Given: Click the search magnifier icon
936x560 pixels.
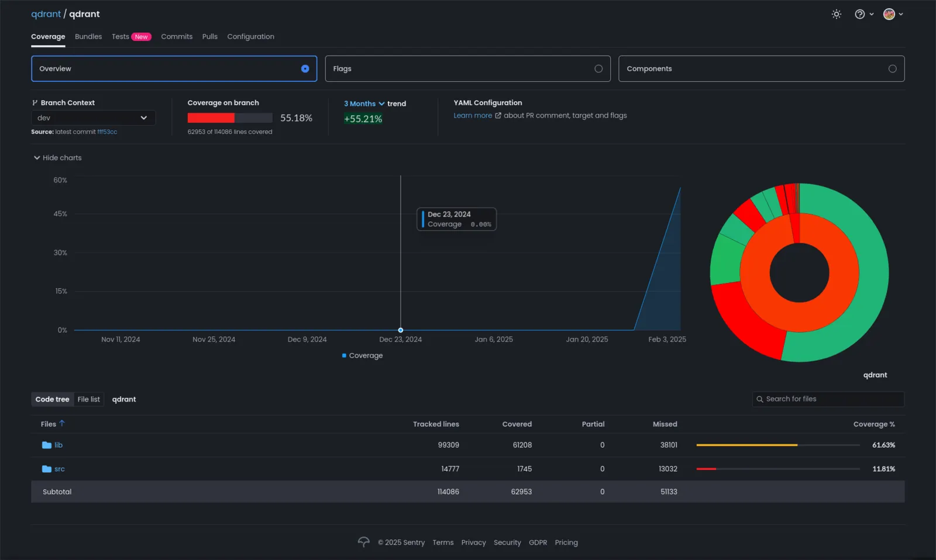Looking at the screenshot, I should [x=760, y=399].
